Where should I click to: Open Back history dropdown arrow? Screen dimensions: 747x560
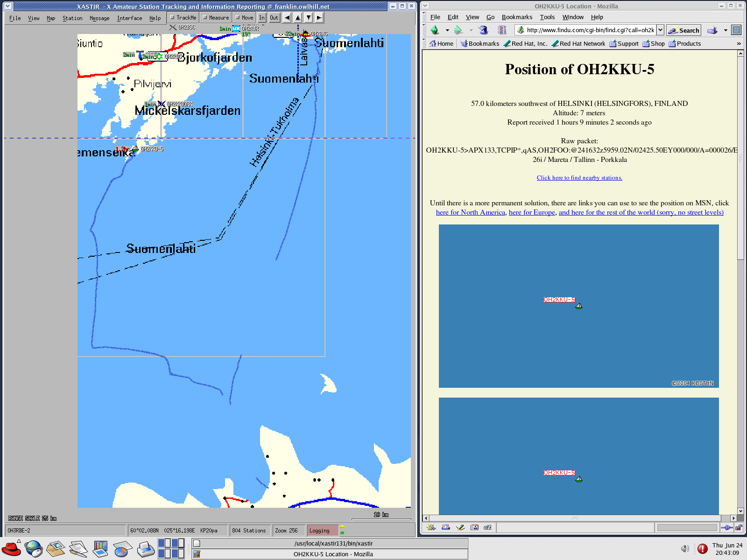point(447,30)
